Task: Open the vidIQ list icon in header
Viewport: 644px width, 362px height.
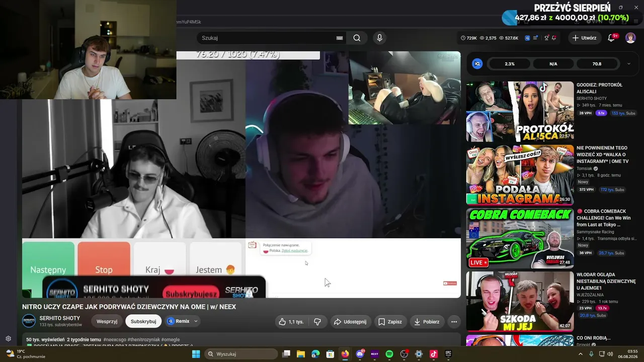Action: [x=536, y=38]
